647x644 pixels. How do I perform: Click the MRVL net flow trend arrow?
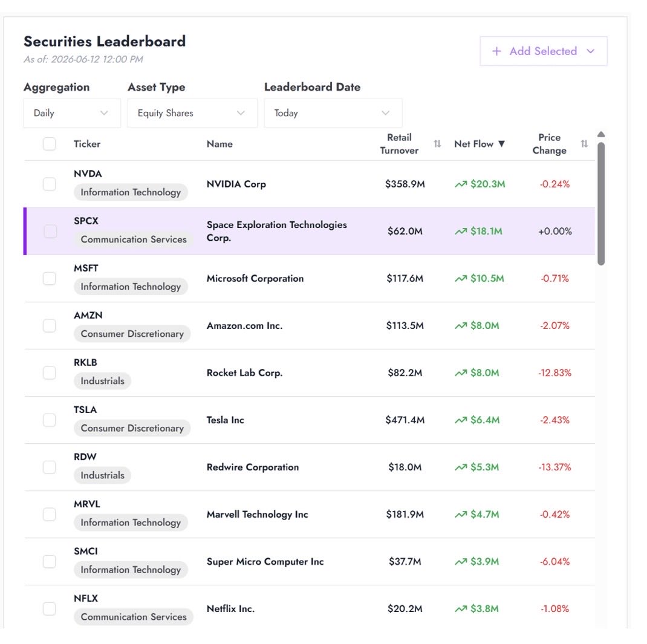[x=461, y=515]
